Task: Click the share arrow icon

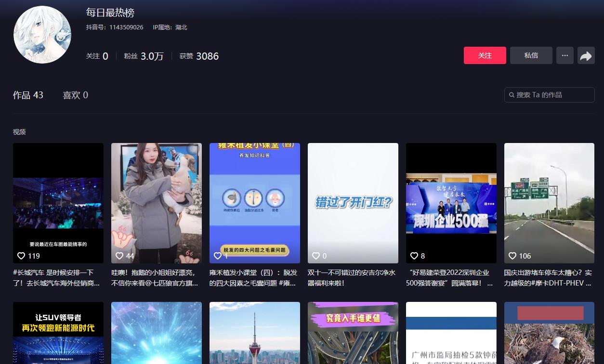Action: (586, 56)
